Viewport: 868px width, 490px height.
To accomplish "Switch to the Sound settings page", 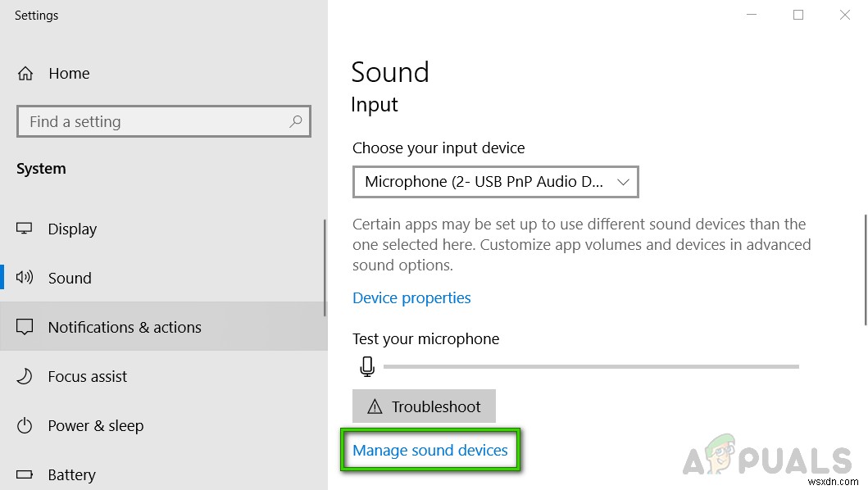I will [x=70, y=278].
